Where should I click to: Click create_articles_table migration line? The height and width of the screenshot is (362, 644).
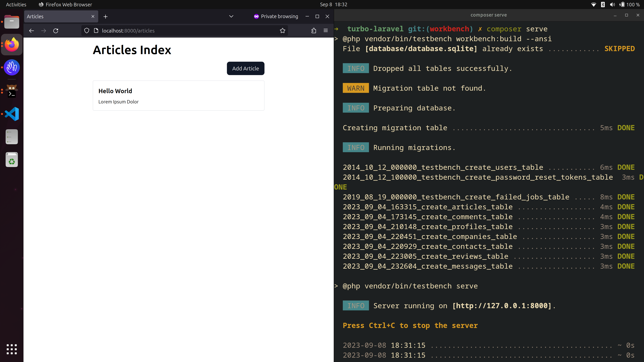[489, 207]
